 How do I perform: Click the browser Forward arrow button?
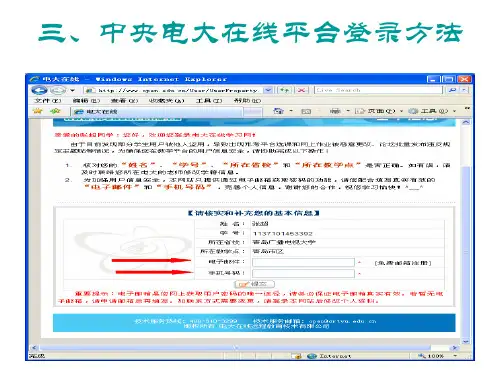(x=58, y=90)
